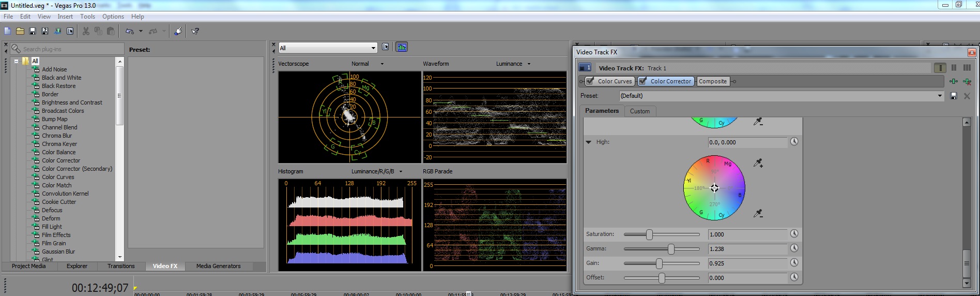Collapse the High color wheel section

tap(588, 142)
